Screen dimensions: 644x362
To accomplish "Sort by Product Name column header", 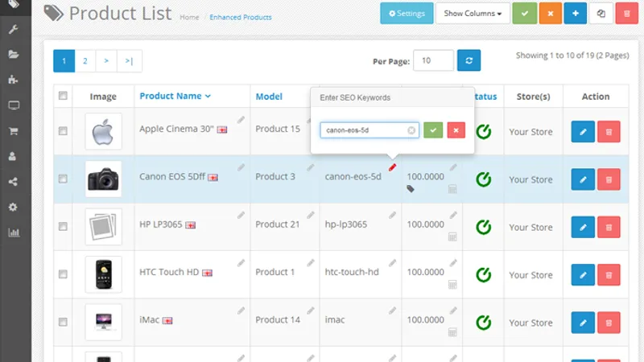I will [x=175, y=96].
